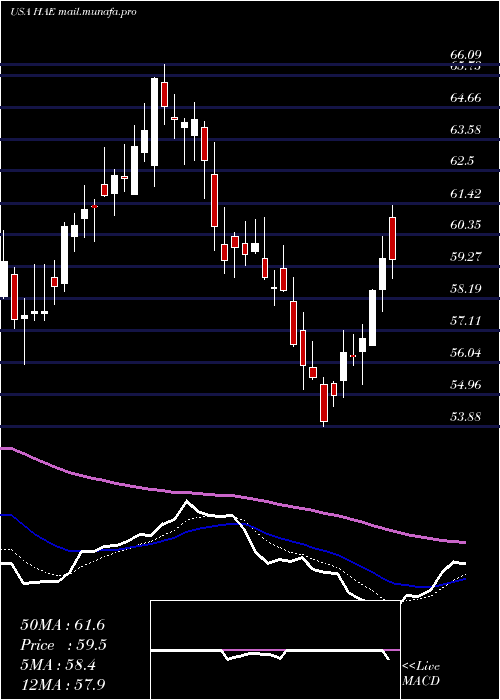
Task: Click the last red candlestick near 60.35
Action: click(392, 238)
